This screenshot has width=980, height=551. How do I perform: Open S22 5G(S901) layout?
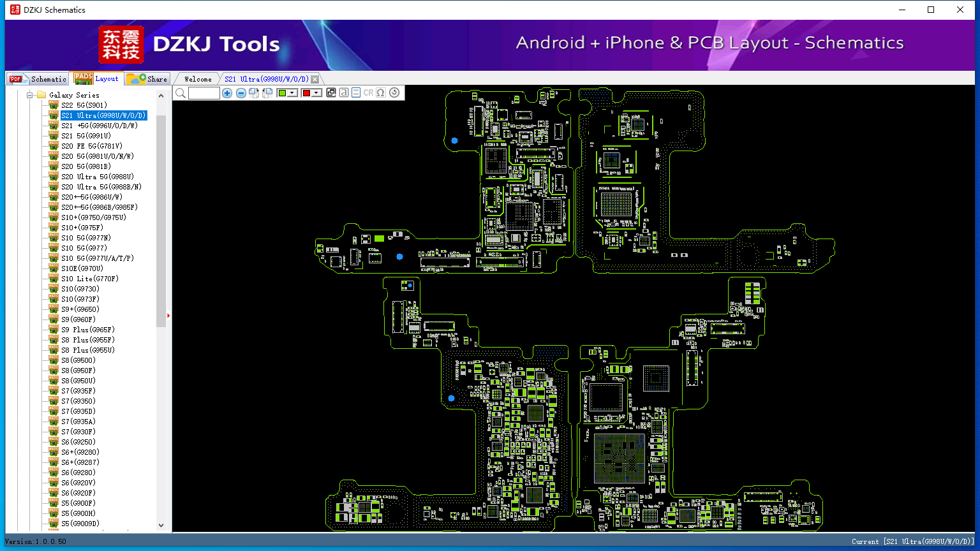(x=84, y=105)
